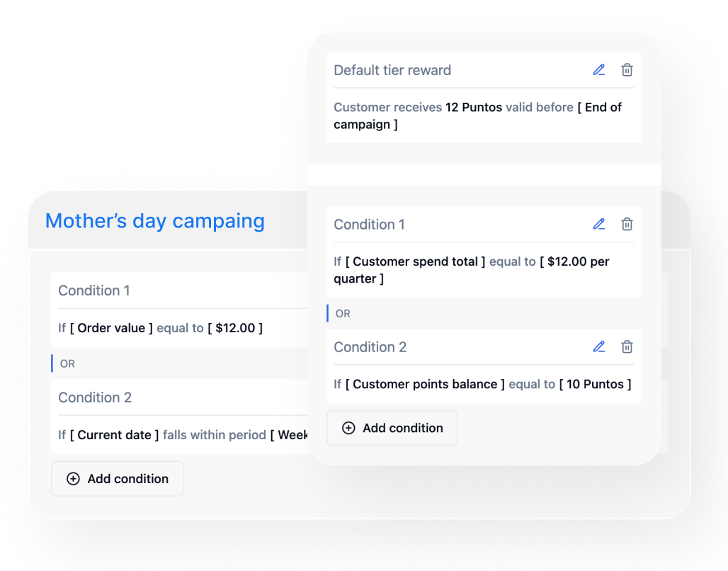
Task: Add a condition in Mother's day campaing panel
Action: coord(118,478)
